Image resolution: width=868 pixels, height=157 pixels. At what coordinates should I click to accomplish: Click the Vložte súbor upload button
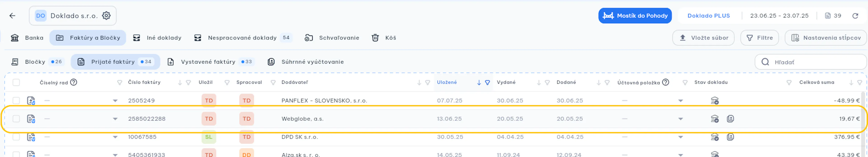coord(703,38)
